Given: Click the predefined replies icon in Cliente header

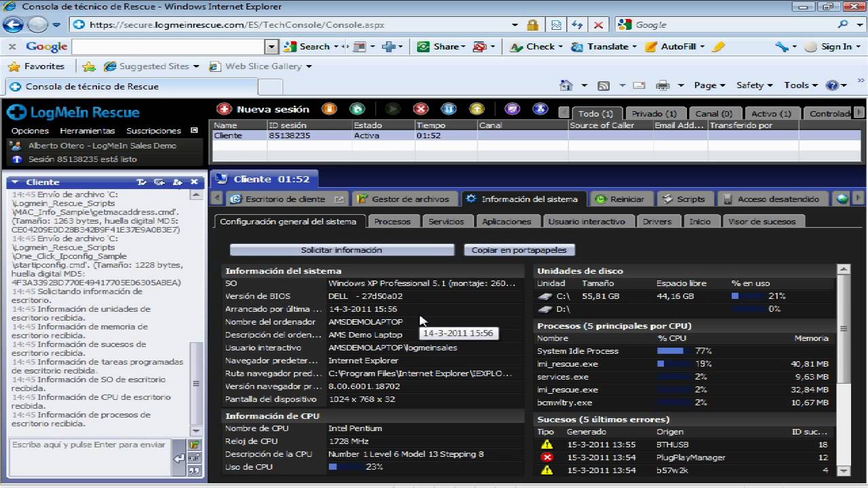Looking at the screenshot, I should [x=142, y=182].
